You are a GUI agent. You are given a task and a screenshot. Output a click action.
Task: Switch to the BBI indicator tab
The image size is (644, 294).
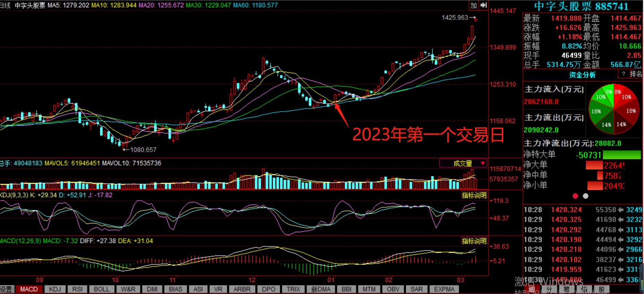pyautogui.click(x=347, y=289)
